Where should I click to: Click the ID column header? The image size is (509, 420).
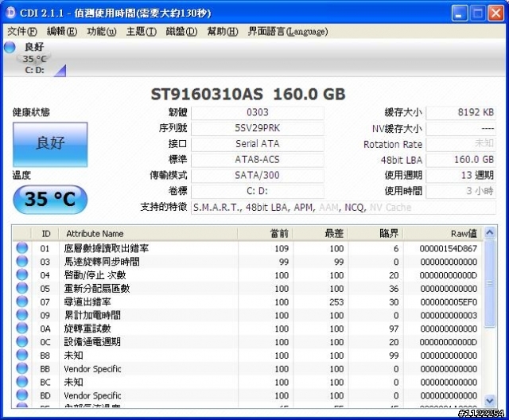click(x=45, y=233)
